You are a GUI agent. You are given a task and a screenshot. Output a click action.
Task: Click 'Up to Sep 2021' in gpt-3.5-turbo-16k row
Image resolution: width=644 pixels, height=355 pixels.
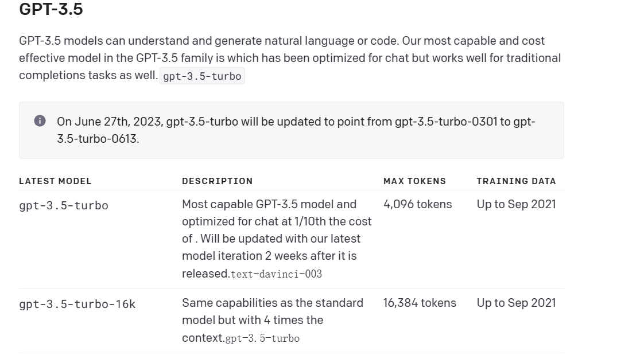pyautogui.click(x=516, y=303)
